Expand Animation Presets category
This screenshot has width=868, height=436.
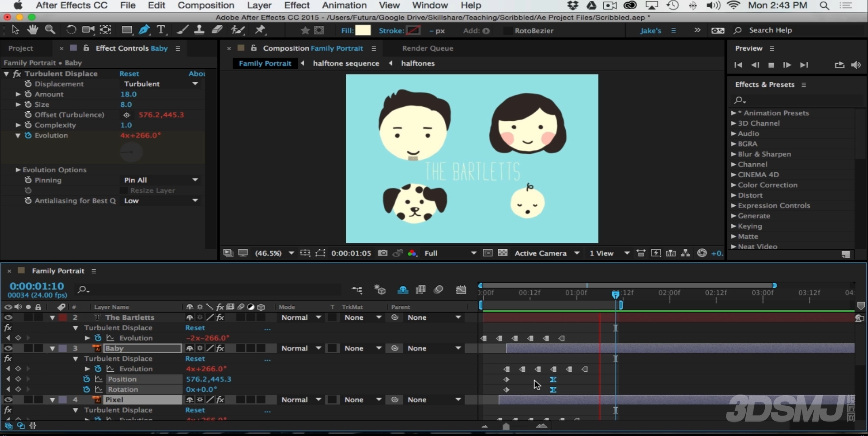pyautogui.click(x=734, y=113)
